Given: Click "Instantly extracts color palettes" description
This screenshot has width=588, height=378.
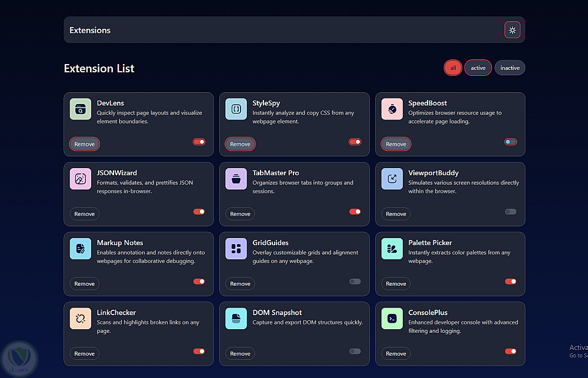Looking at the screenshot, I should (459, 256).
